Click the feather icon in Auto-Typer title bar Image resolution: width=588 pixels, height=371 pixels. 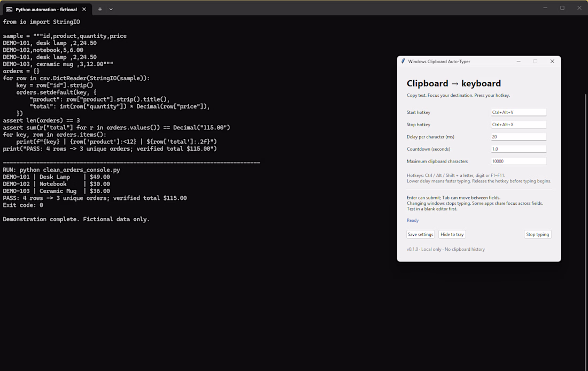point(403,61)
